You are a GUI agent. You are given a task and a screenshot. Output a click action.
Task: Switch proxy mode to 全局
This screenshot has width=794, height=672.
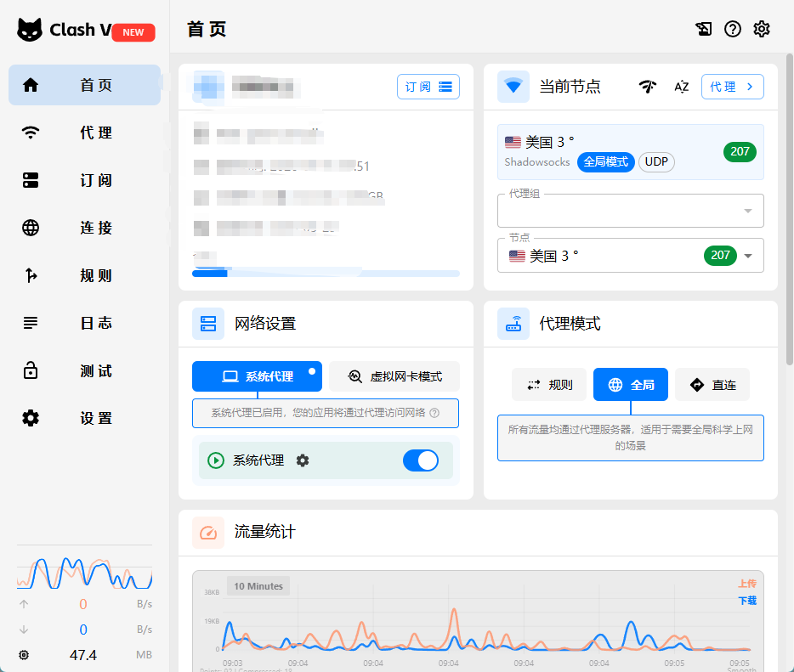tap(631, 385)
